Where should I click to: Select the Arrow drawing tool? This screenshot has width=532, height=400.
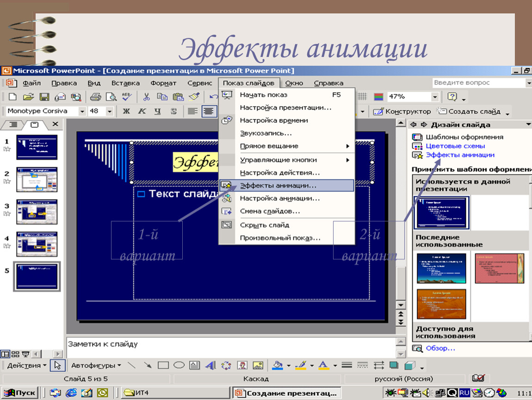[147, 365]
